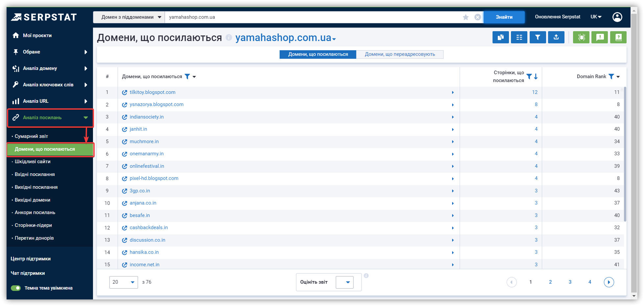Open indiansociety.in external link icon
Image resolution: width=644 pixels, height=306 pixels.
click(x=125, y=117)
